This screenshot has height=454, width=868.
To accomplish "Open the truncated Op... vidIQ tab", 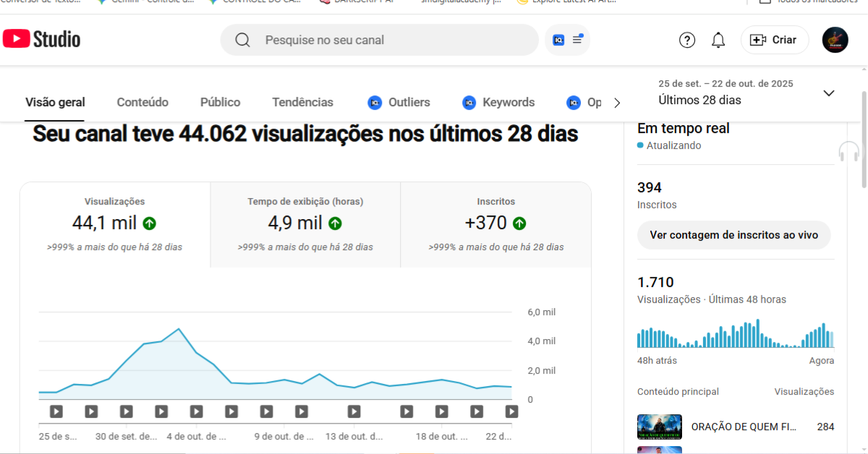I will (x=584, y=103).
